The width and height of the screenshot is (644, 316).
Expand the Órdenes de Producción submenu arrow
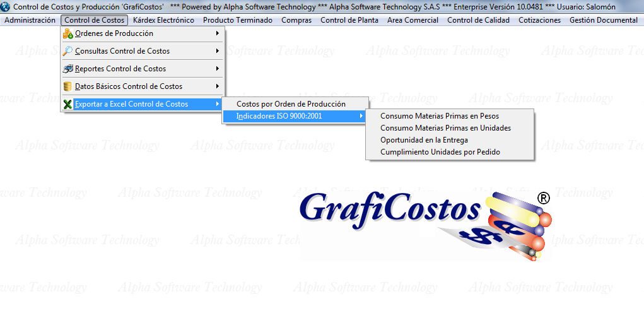(x=217, y=33)
